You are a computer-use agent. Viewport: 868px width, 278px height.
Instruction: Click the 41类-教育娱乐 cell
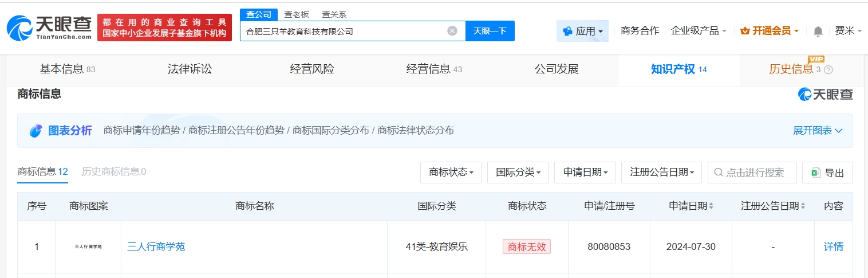pyautogui.click(x=436, y=247)
